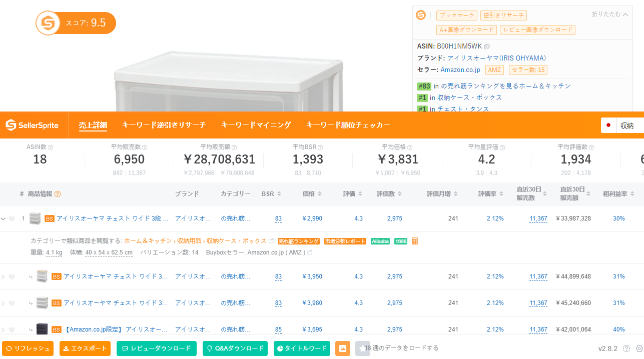This screenshot has width=644, height=359.
Task: Open calculator icon in row 1 detail line
Action: [x=415, y=241]
